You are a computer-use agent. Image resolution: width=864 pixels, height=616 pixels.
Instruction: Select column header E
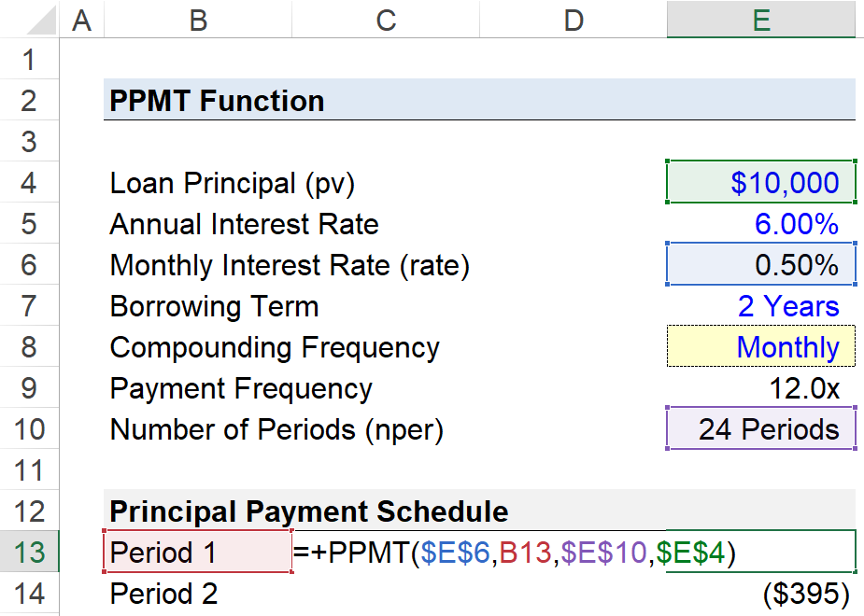759,19
